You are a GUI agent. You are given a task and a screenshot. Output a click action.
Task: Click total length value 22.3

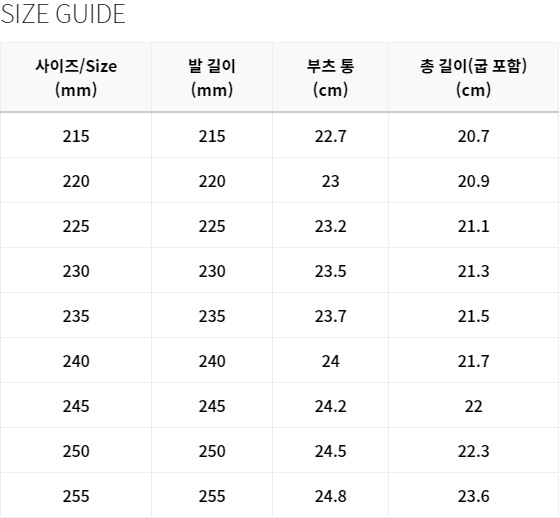[473, 451]
